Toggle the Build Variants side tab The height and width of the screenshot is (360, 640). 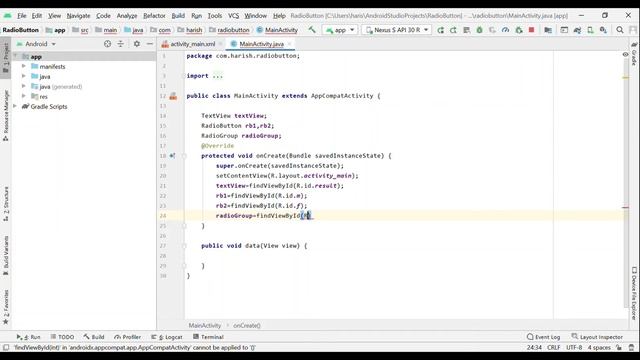(6, 255)
